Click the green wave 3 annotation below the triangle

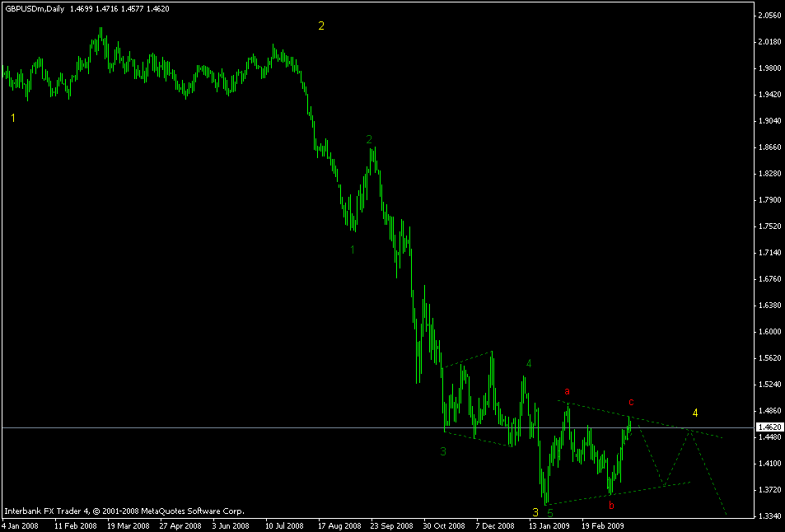(441, 450)
